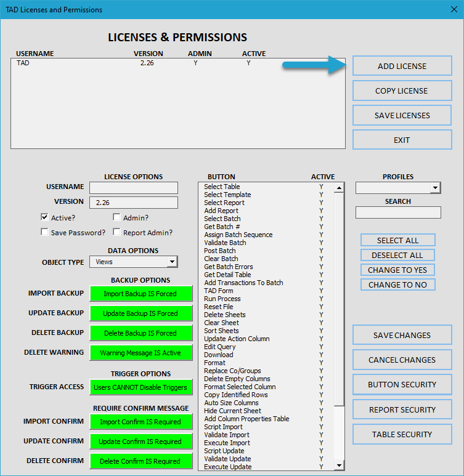Select the Update Action Column row

pyautogui.click(x=266, y=339)
